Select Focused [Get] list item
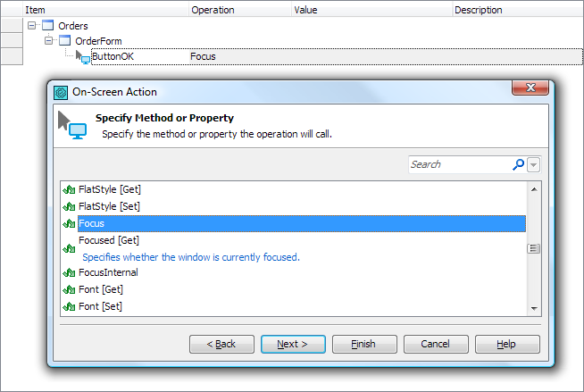This screenshot has height=392, width=584. tap(109, 240)
